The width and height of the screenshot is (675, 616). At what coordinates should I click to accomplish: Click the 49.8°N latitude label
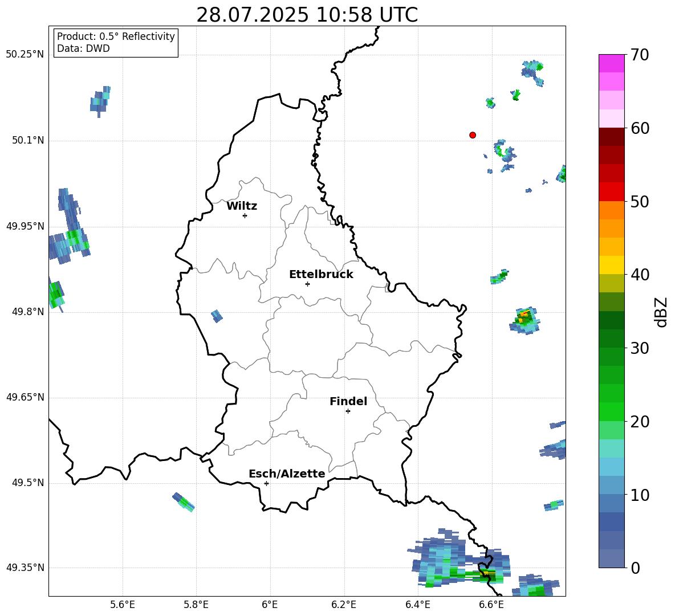click(28, 312)
